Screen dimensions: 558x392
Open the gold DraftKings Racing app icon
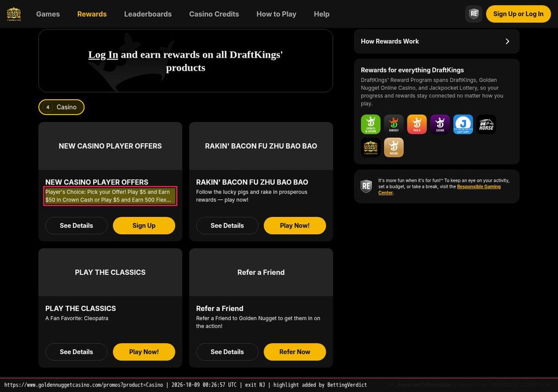393,147
